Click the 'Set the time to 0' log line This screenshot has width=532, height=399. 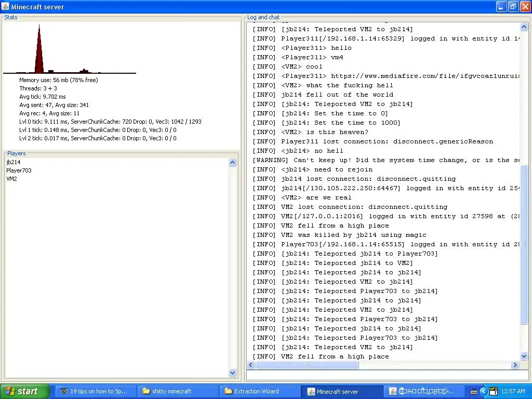coord(320,113)
